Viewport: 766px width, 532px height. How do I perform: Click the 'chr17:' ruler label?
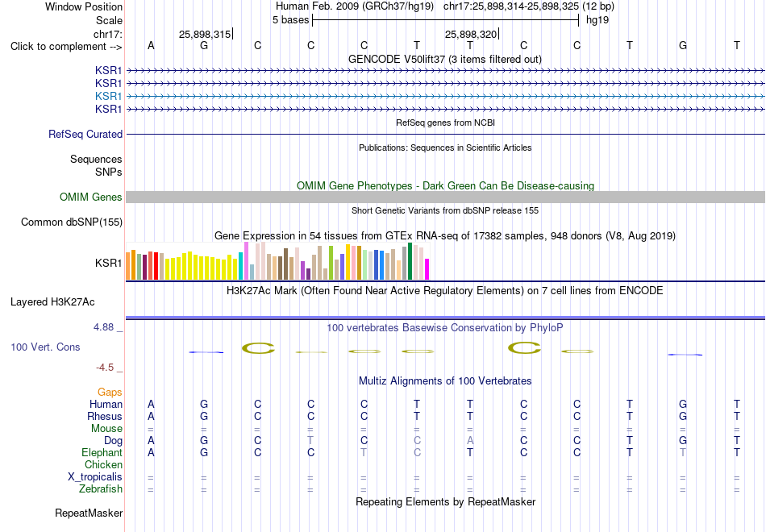[x=107, y=34]
